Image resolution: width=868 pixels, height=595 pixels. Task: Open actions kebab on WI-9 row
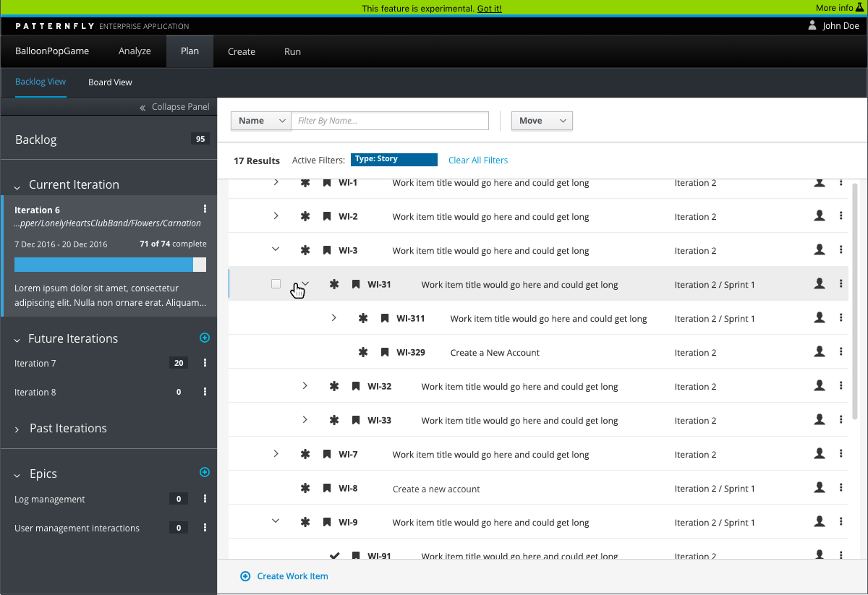[841, 522]
